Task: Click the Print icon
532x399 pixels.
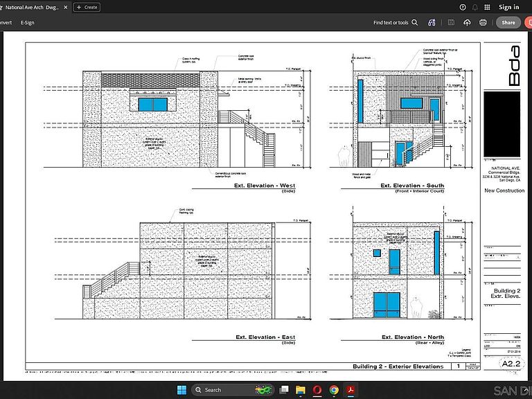Action: 483,22
